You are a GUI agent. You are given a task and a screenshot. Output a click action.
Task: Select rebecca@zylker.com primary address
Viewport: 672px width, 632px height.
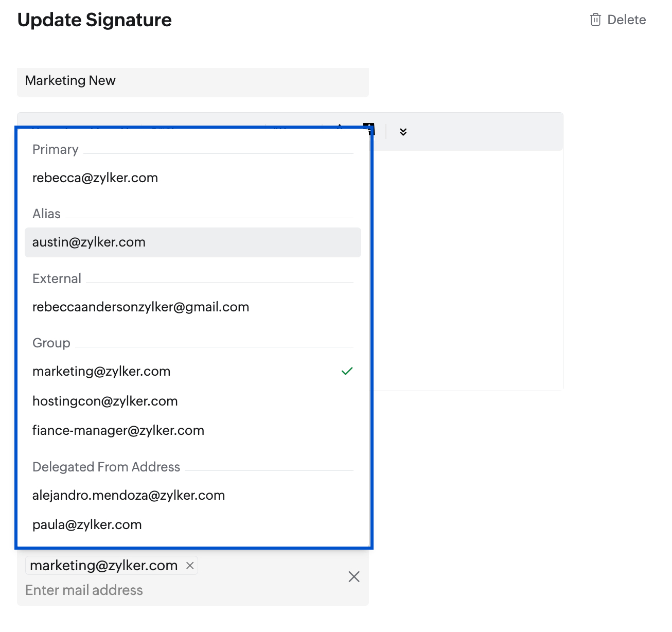(x=193, y=178)
